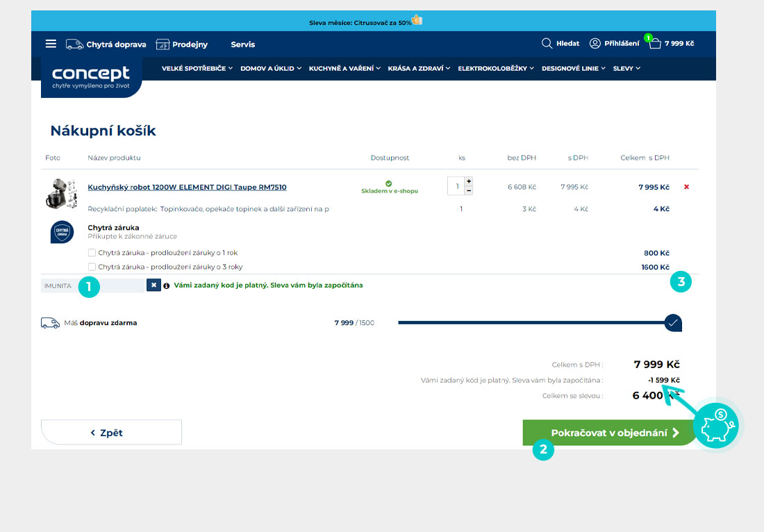Click Hledat search link
The image size is (764, 532).
[567, 43]
